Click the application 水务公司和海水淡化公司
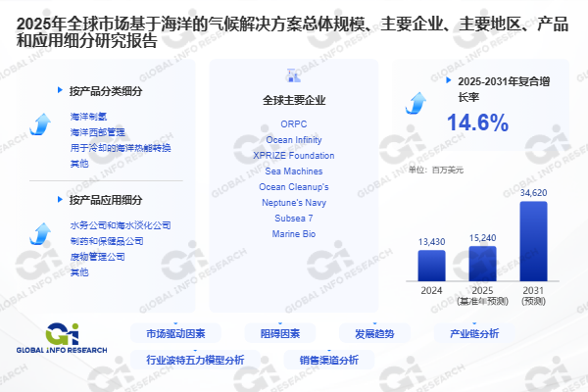Viewport: 588px width, 392px height. click(121, 225)
